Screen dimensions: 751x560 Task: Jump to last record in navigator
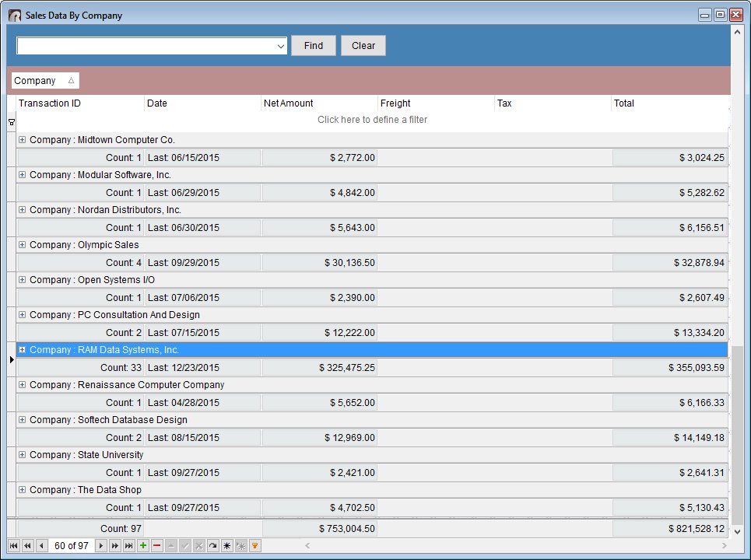128,546
